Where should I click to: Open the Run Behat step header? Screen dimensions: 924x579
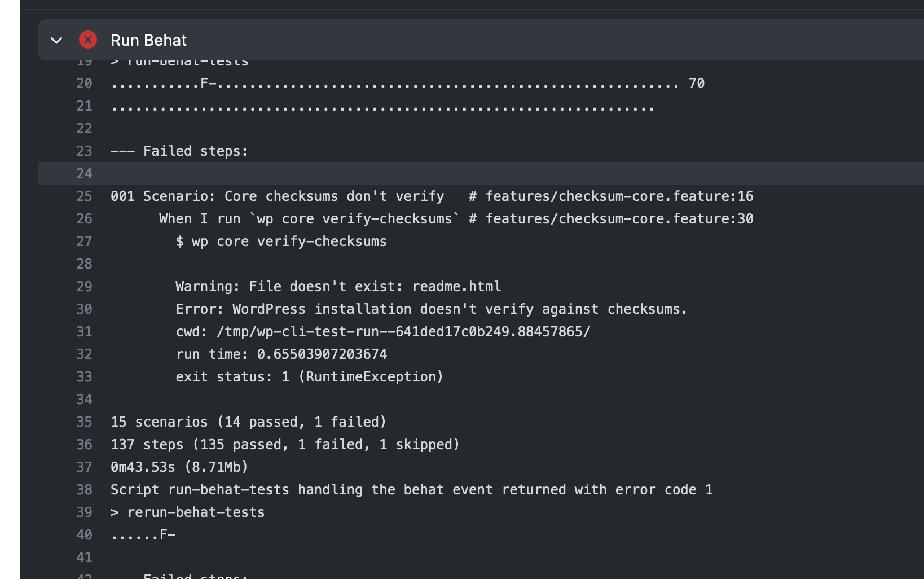click(481, 40)
